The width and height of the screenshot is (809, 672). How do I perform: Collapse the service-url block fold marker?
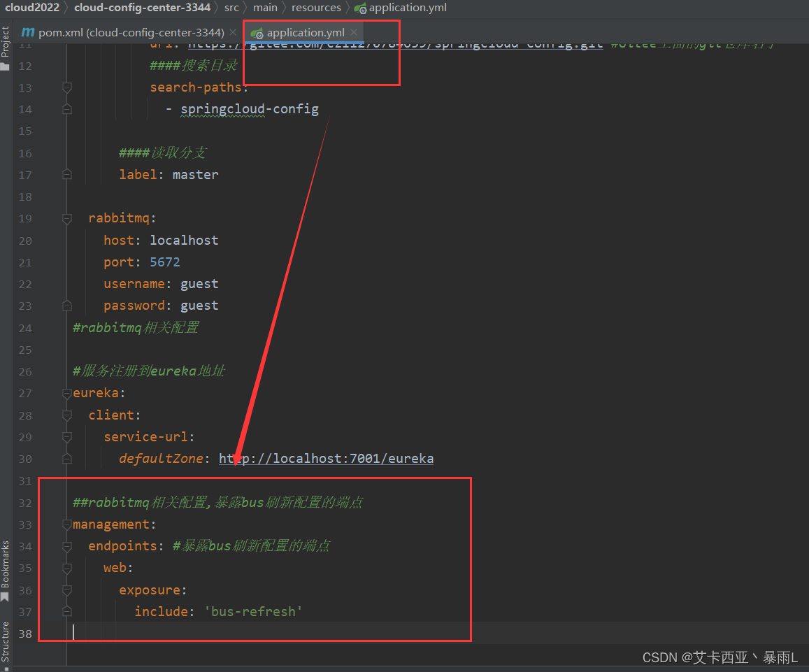tap(66, 437)
